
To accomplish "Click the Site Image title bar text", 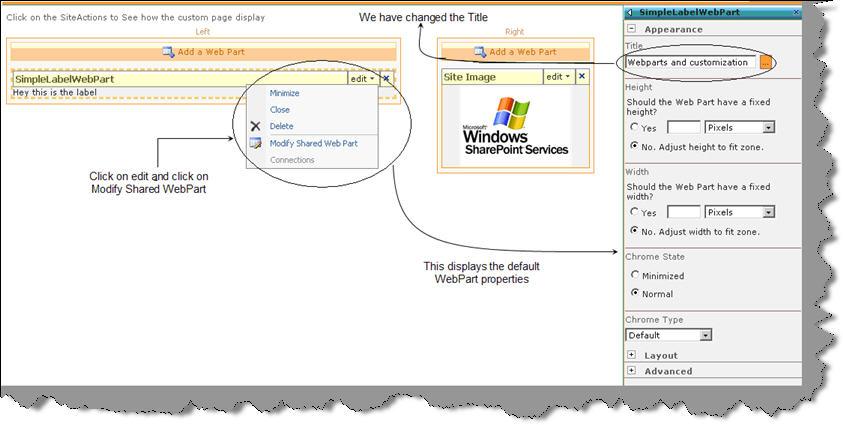I will click(469, 77).
